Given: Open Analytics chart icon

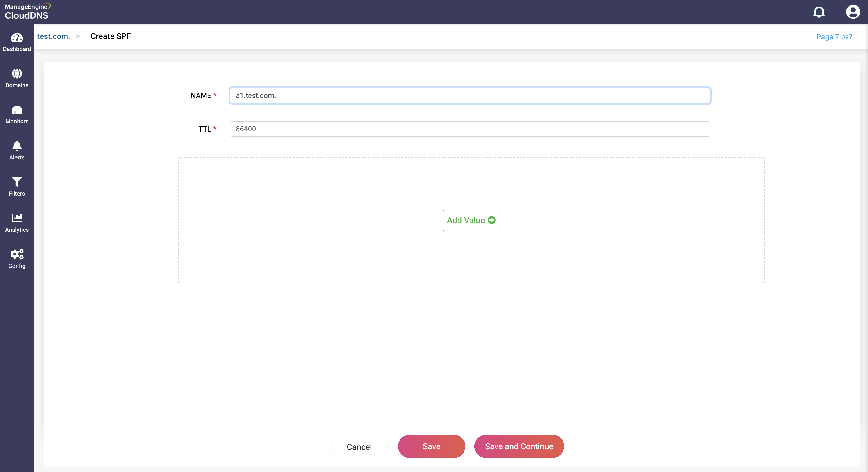Looking at the screenshot, I should point(17,218).
